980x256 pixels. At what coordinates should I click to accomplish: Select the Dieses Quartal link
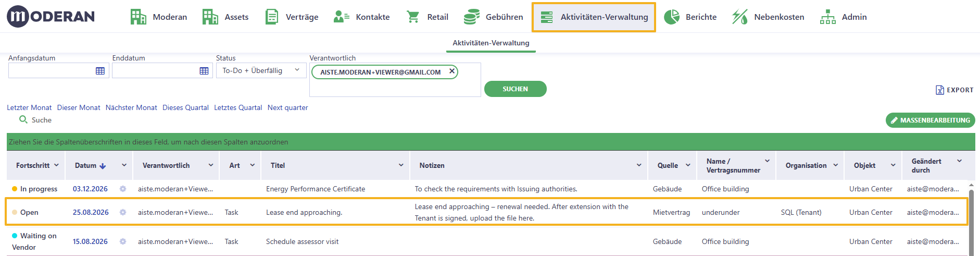185,107
